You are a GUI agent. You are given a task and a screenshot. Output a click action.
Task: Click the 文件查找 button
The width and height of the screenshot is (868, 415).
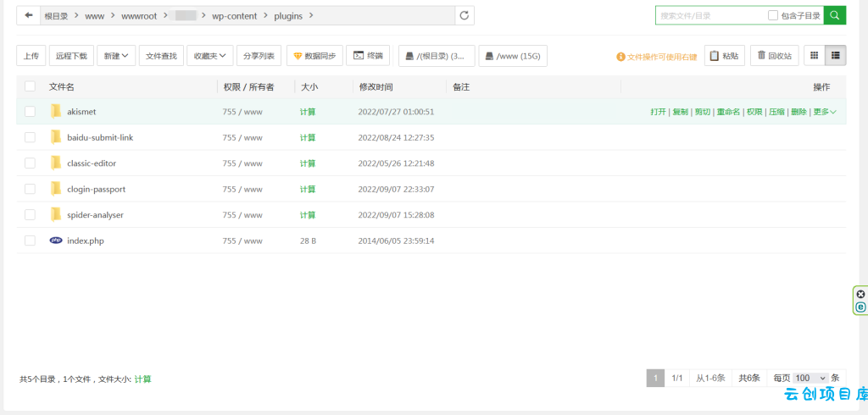coord(161,55)
